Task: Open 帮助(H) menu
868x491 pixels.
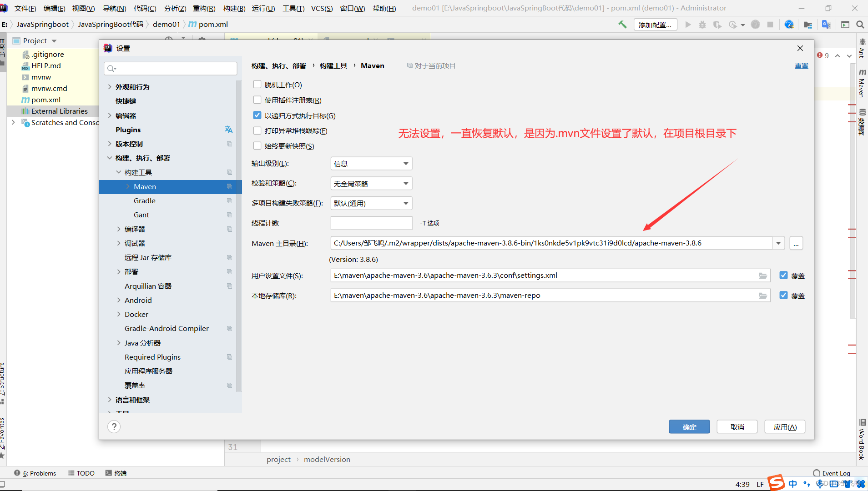Action: pyautogui.click(x=384, y=8)
